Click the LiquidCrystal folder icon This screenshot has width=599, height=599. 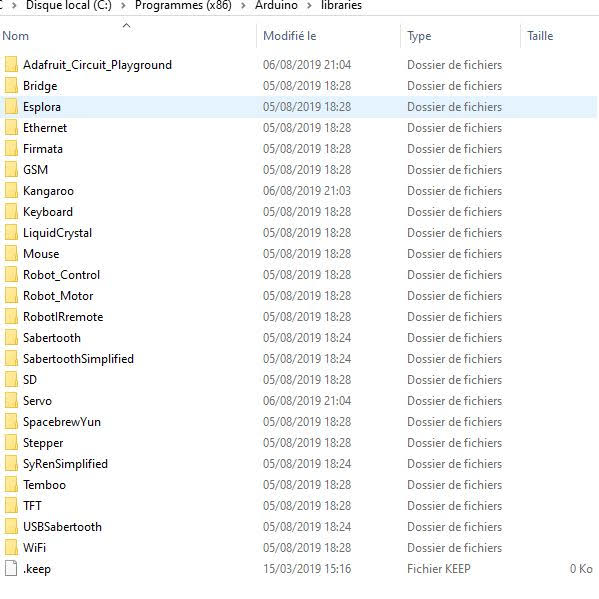pyautogui.click(x=11, y=233)
